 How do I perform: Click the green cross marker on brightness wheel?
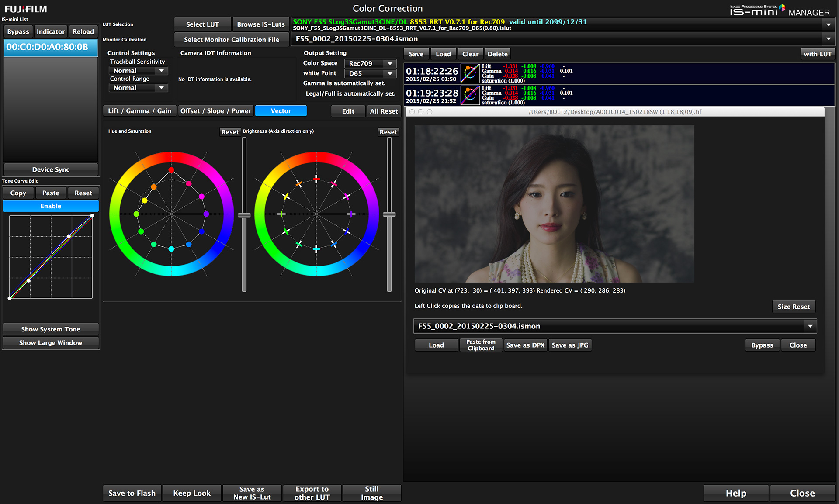point(286,231)
